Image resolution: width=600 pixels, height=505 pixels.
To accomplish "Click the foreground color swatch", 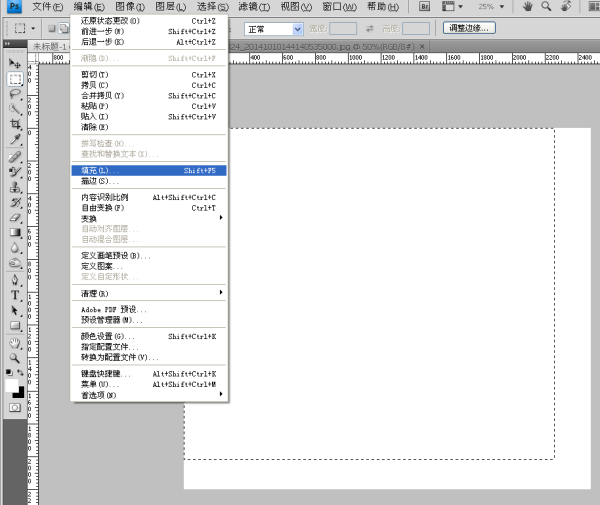I will [12, 386].
